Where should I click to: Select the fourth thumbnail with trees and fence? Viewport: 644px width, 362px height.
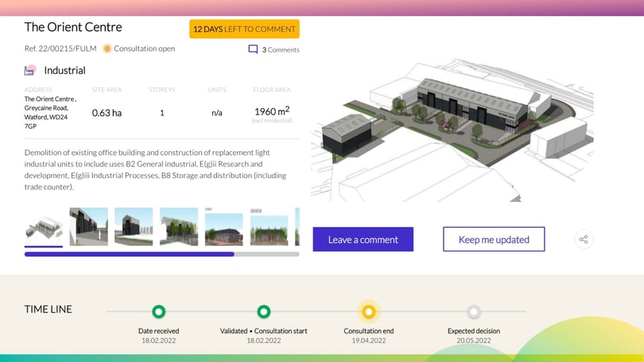[x=179, y=227]
